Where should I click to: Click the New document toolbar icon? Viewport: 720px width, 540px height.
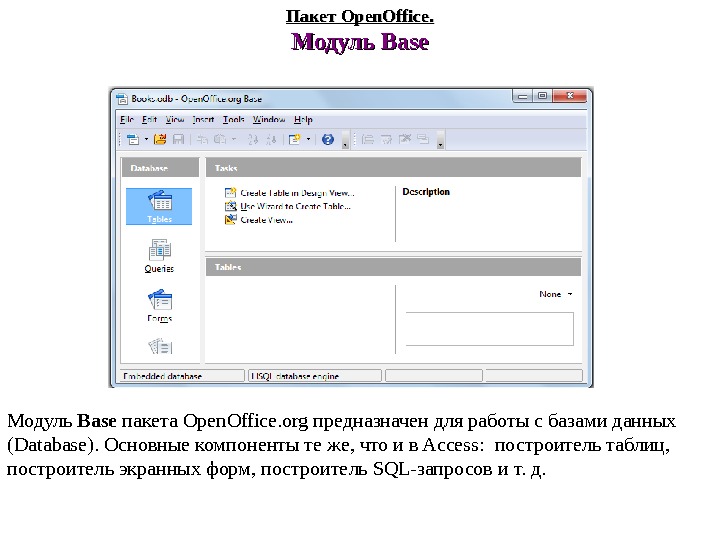[133, 139]
